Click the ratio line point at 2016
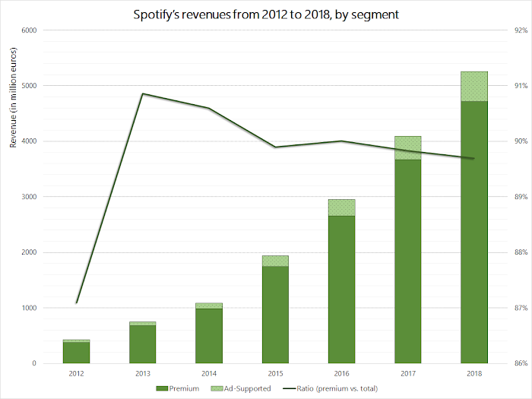Image resolution: width=532 pixels, height=399 pixels. pos(342,141)
